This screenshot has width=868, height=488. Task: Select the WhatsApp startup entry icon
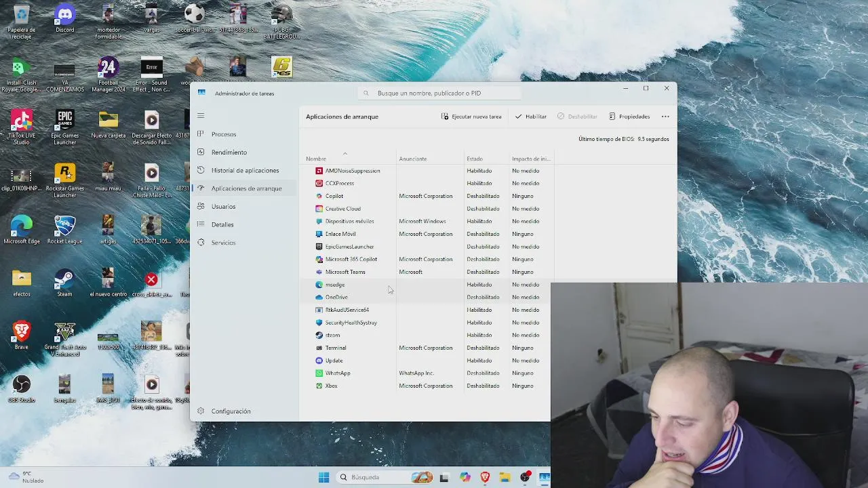click(x=319, y=373)
